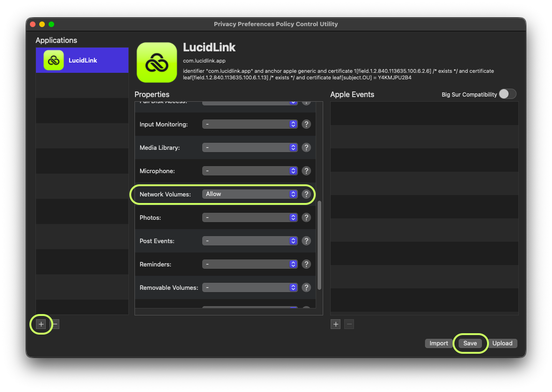552x392 pixels.
Task: Remove Apple Event with minus button
Action: (349, 324)
